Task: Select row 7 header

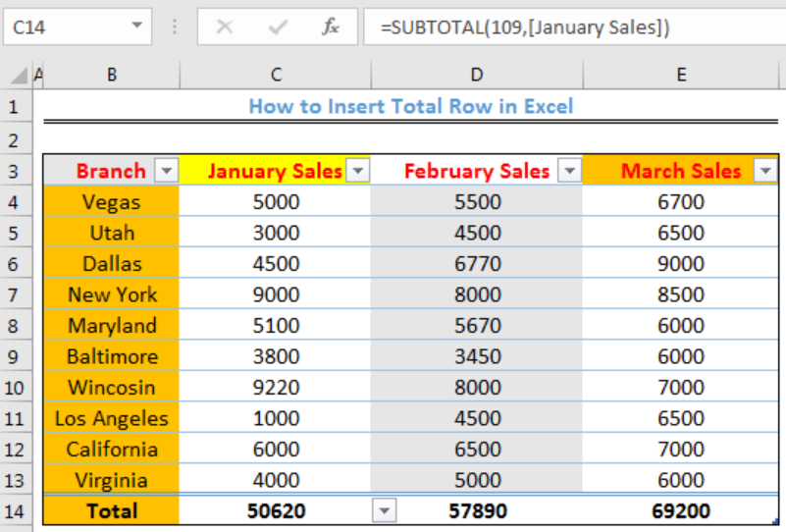Action: 14,294
